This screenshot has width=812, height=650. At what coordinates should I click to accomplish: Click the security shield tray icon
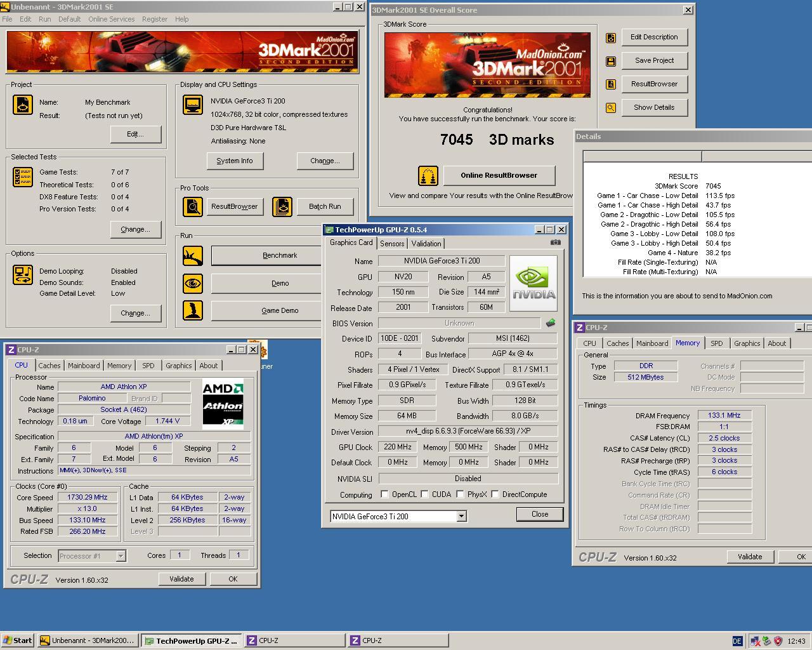[778, 641]
